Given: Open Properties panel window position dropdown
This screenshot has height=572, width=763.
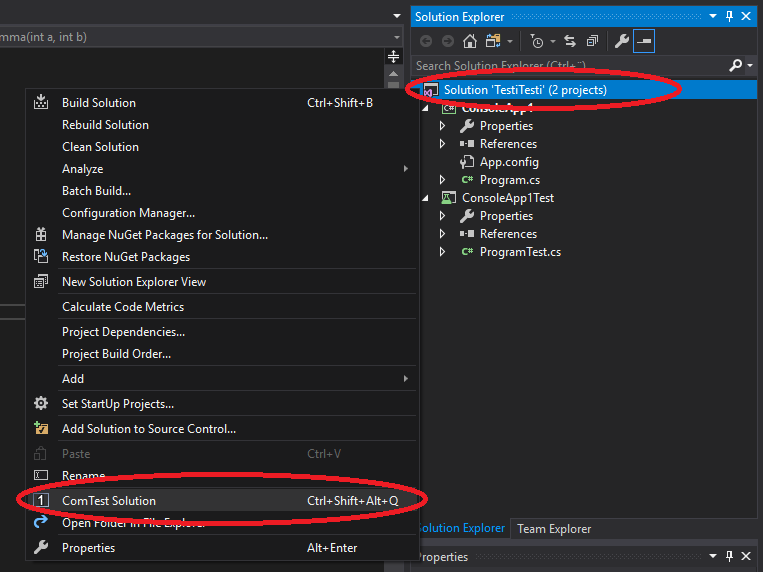Looking at the screenshot, I should pyautogui.click(x=713, y=556).
